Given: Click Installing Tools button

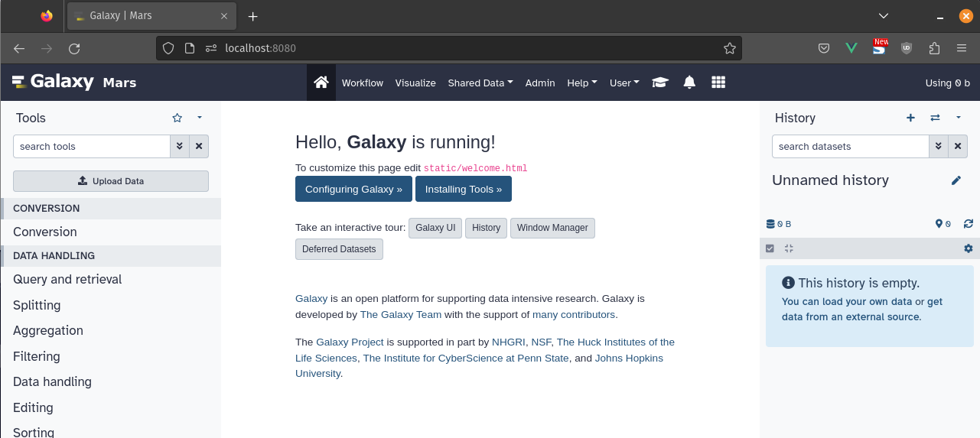Looking at the screenshot, I should (464, 189).
